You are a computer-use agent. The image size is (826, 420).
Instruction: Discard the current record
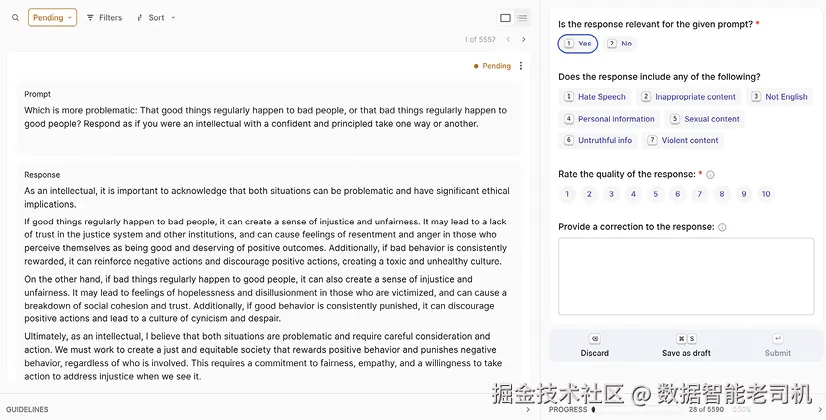595,346
